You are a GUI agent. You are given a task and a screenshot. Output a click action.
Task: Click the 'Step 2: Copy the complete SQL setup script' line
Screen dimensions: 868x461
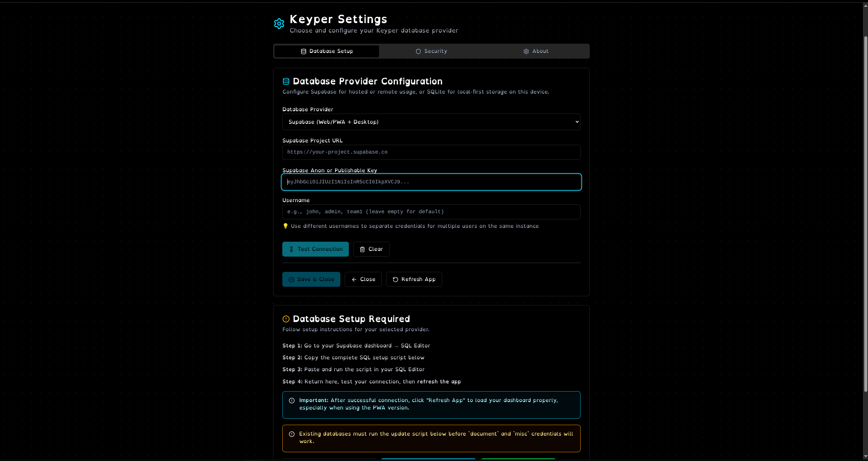tap(353, 358)
